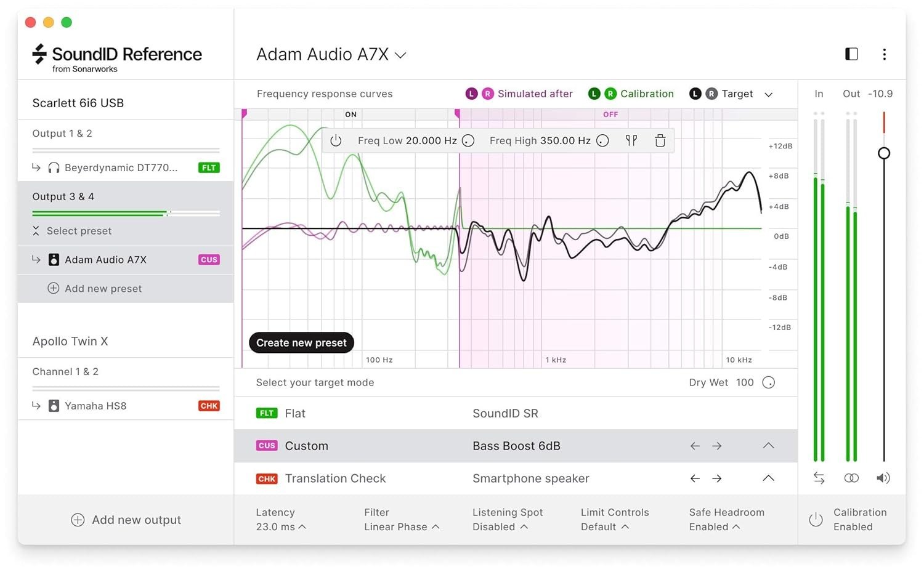Expand the Filter Linear Phase options
This screenshot has height=572, width=924.
point(402,526)
